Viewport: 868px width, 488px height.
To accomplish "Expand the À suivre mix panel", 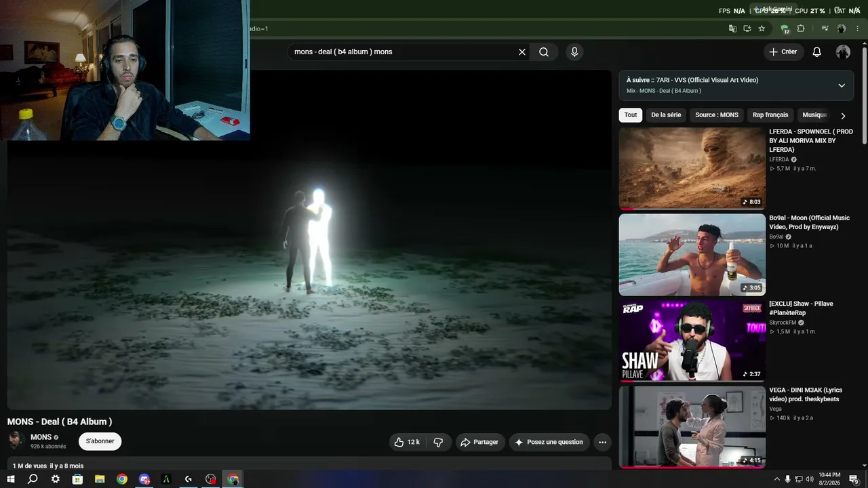I will pos(842,85).
